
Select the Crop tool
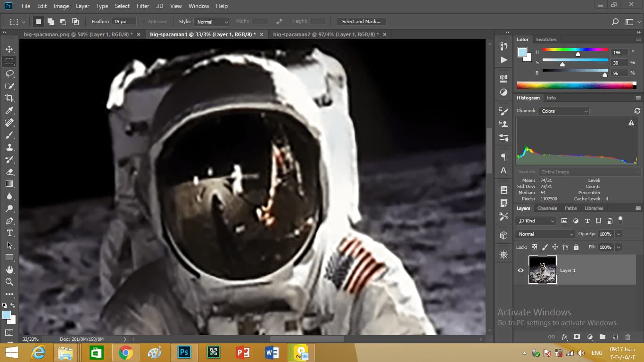pyautogui.click(x=9, y=98)
